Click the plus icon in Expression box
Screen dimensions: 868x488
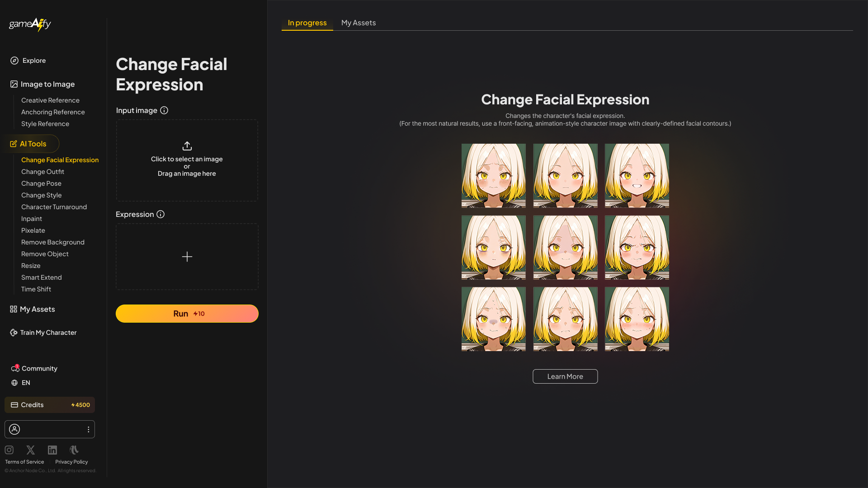click(x=187, y=257)
